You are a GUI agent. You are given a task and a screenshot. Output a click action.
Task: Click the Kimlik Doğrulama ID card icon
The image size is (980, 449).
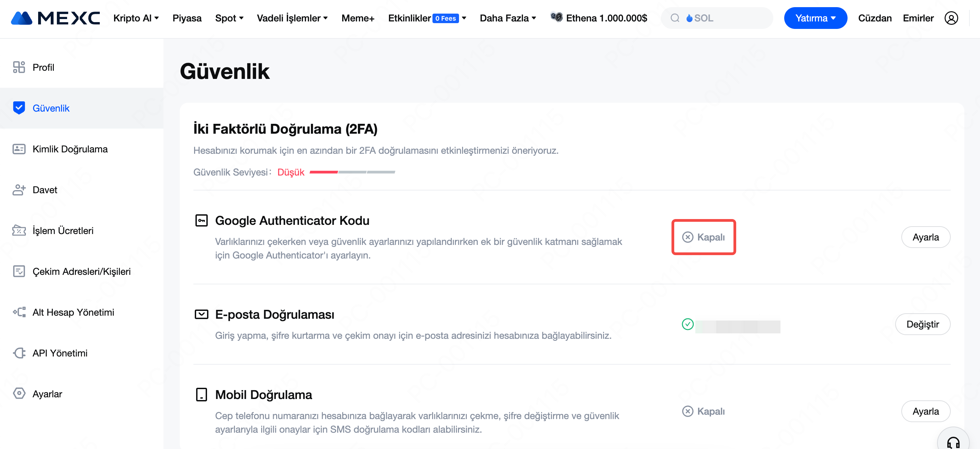click(x=19, y=149)
